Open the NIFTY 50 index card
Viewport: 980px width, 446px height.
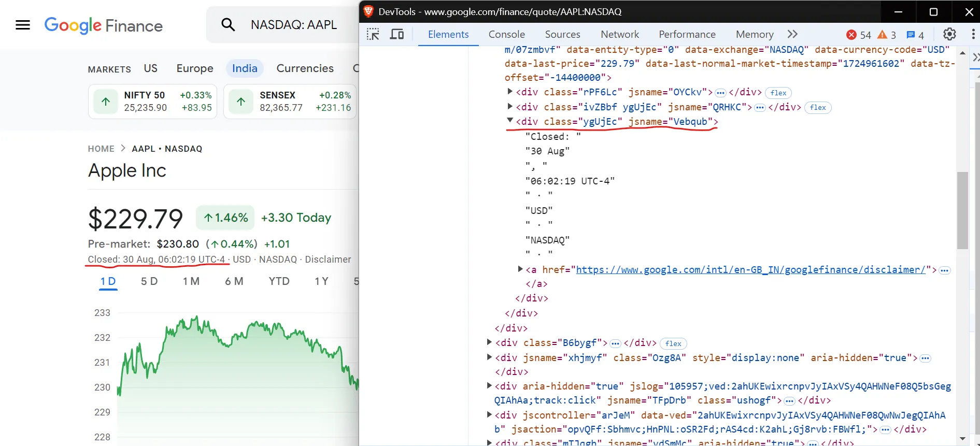pyautogui.click(x=153, y=102)
